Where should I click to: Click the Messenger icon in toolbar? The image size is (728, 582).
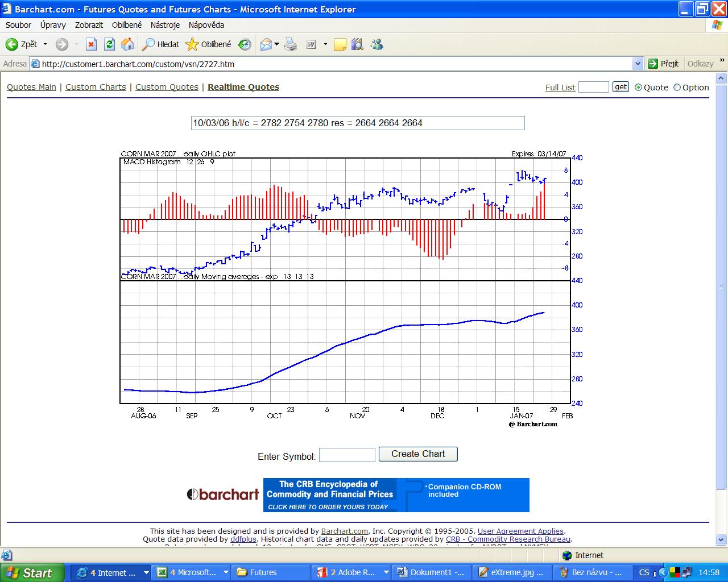point(377,44)
